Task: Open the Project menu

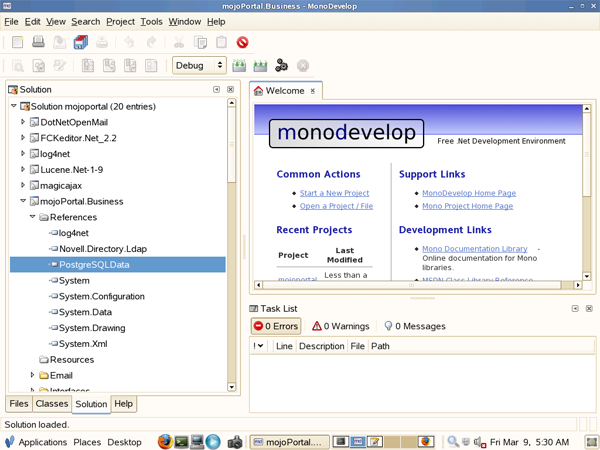Action: pyautogui.click(x=120, y=21)
